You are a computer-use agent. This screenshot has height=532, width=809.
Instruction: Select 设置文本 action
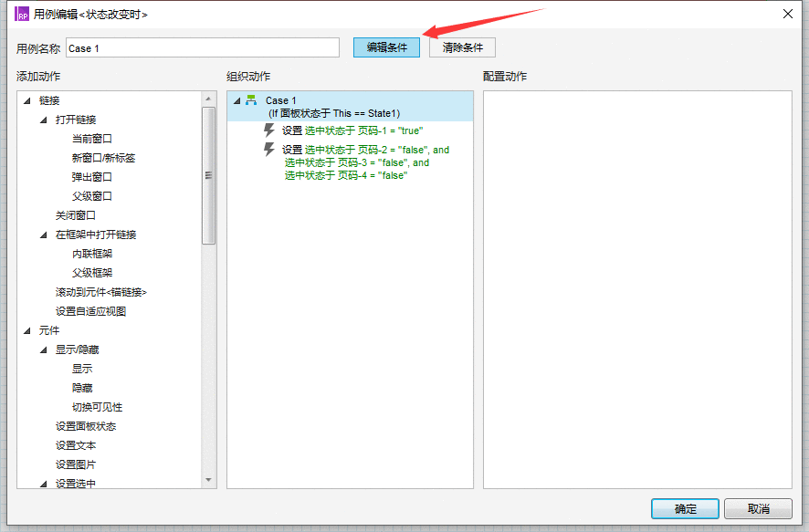75,445
